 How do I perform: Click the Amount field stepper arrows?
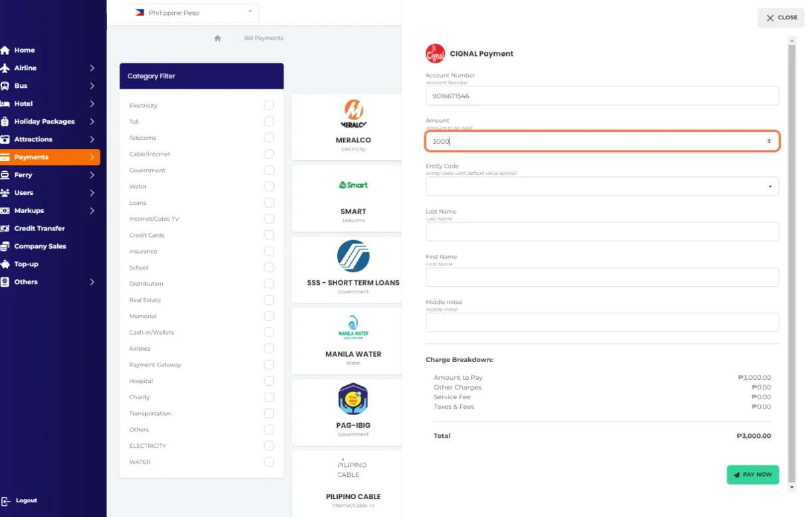769,141
